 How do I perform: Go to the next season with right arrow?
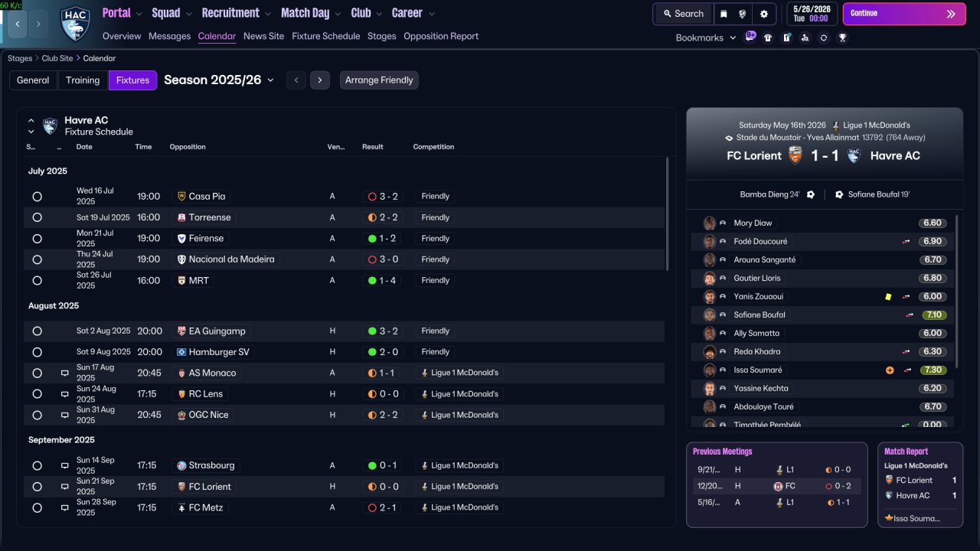320,80
